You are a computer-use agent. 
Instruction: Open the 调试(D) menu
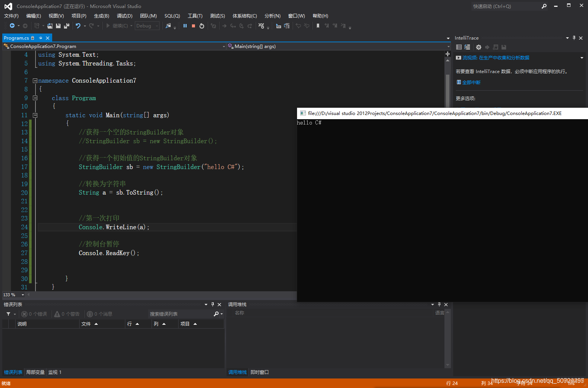click(125, 16)
